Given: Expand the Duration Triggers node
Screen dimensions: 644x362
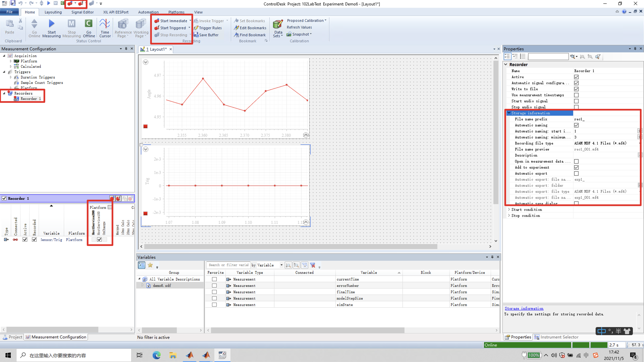Looking at the screenshot, I should point(11,77).
